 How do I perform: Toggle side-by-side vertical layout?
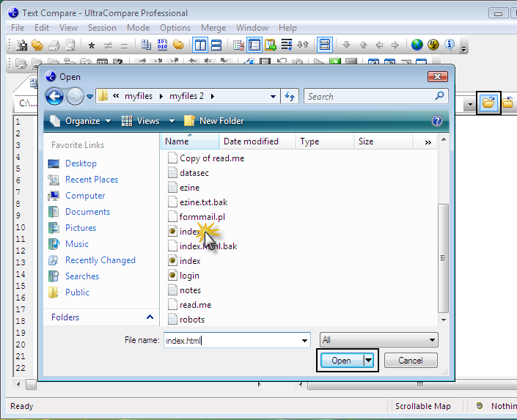(200, 45)
